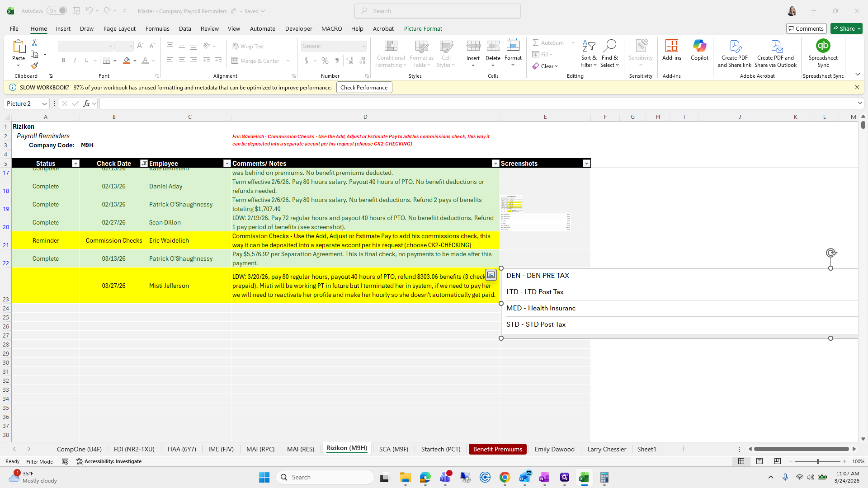Expand the formula bar chevron
Image resolution: width=868 pixels, height=488 pixels.
(x=859, y=103)
